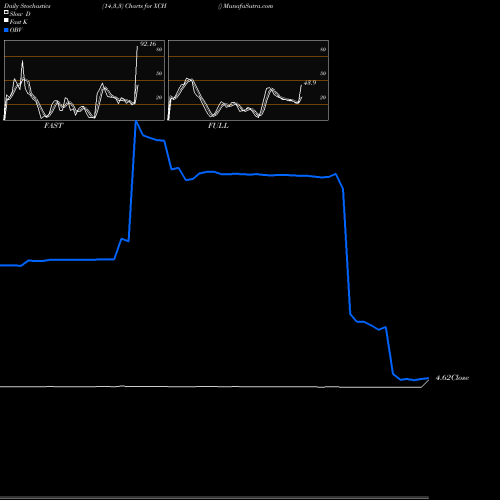
Task: Click the peak of the blue OBV line
Action: coord(136,122)
